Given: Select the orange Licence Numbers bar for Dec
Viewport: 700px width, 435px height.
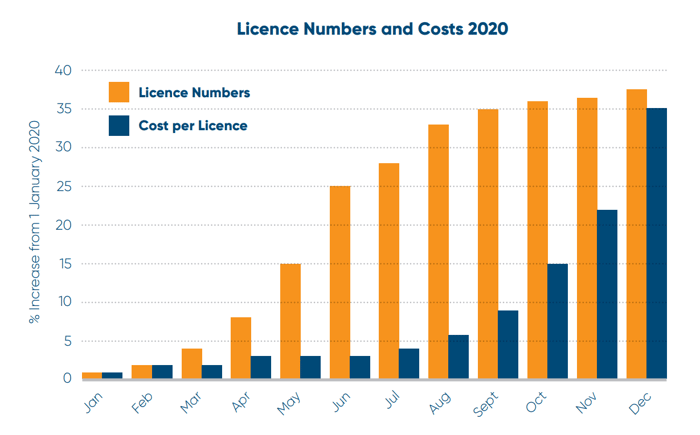Looking at the screenshot, I should click(637, 234).
